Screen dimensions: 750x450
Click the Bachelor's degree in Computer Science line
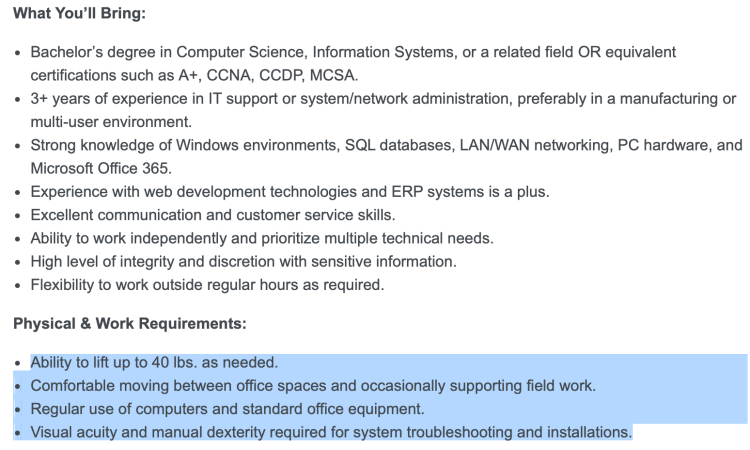353,52
